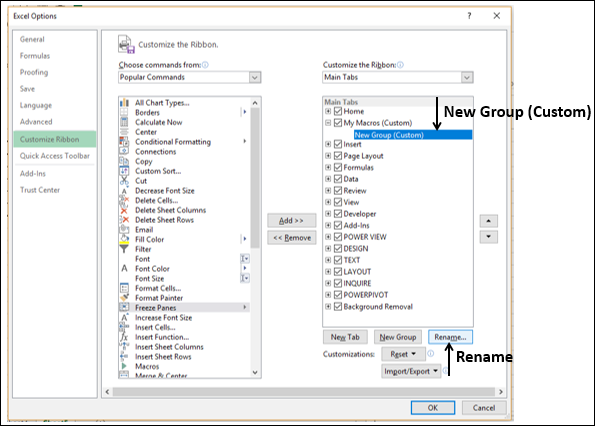This screenshot has width=595, height=426.
Task: Click the Format Painter brush icon
Action: (x=124, y=298)
